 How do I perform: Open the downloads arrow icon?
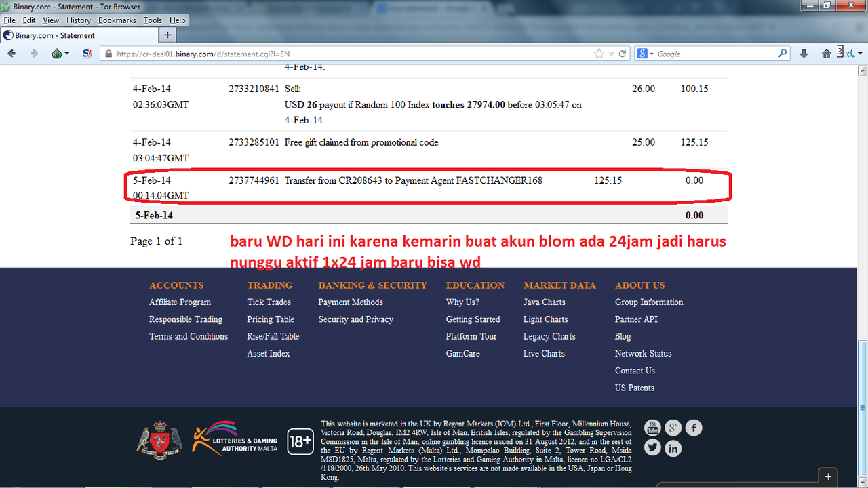(x=804, y=54)
